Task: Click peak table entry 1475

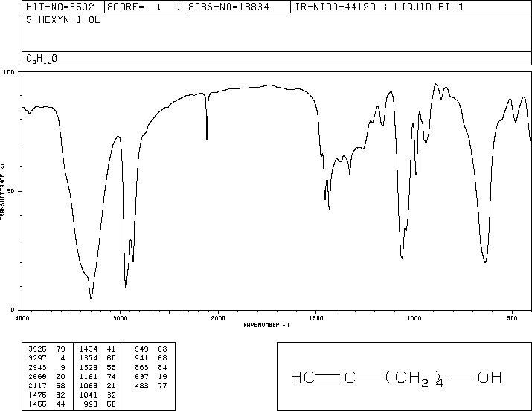Action: pyautogui.click(x=37, y=395)
